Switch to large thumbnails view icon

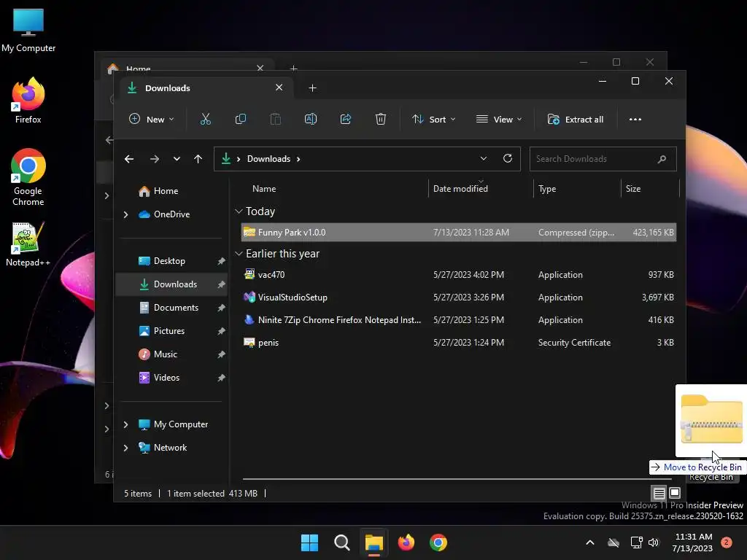pos(675,493)
